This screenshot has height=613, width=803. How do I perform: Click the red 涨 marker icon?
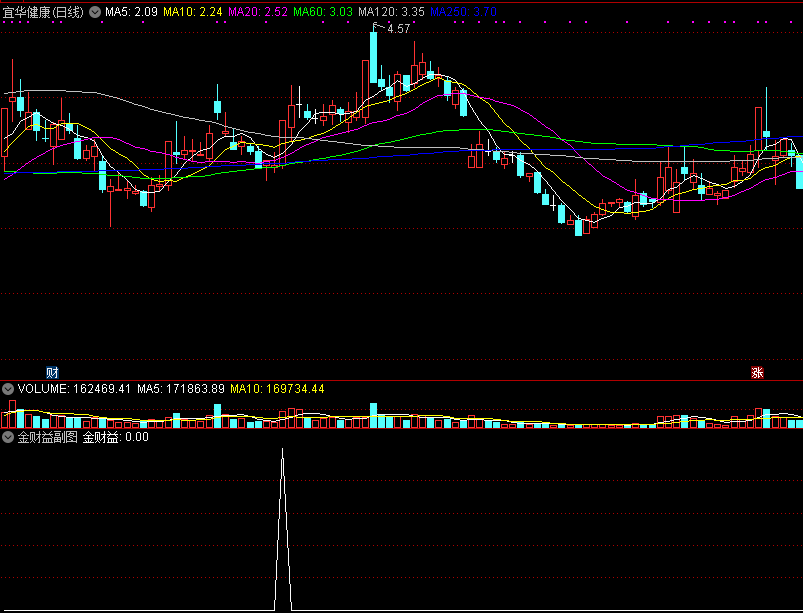coord(757,372)
